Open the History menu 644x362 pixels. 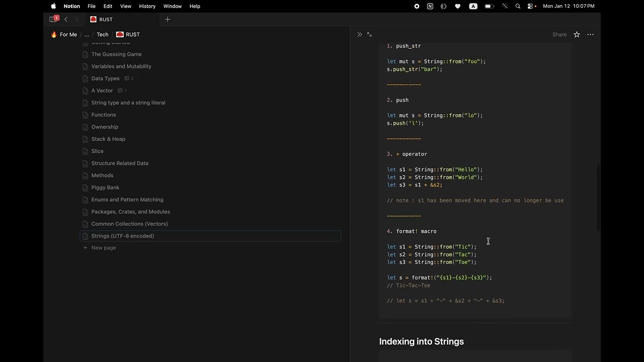147,6
